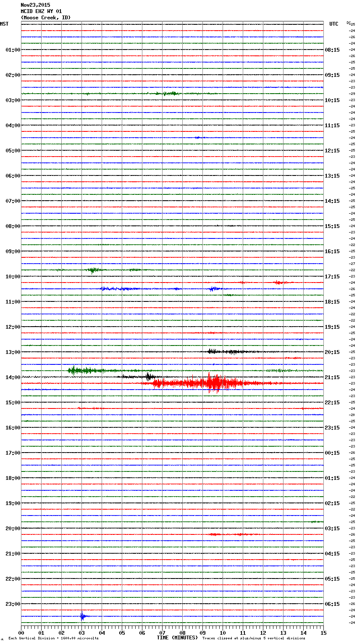This screenshot has width=357, height=644.
Task: Click the 21:15 UTC time label
Action: point(332,377)
